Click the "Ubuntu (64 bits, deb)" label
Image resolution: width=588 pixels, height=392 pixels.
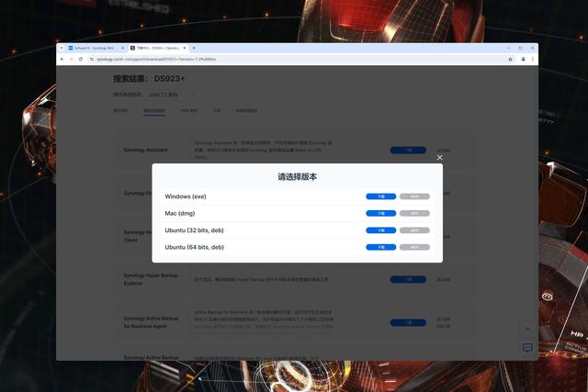click(194, 247)
